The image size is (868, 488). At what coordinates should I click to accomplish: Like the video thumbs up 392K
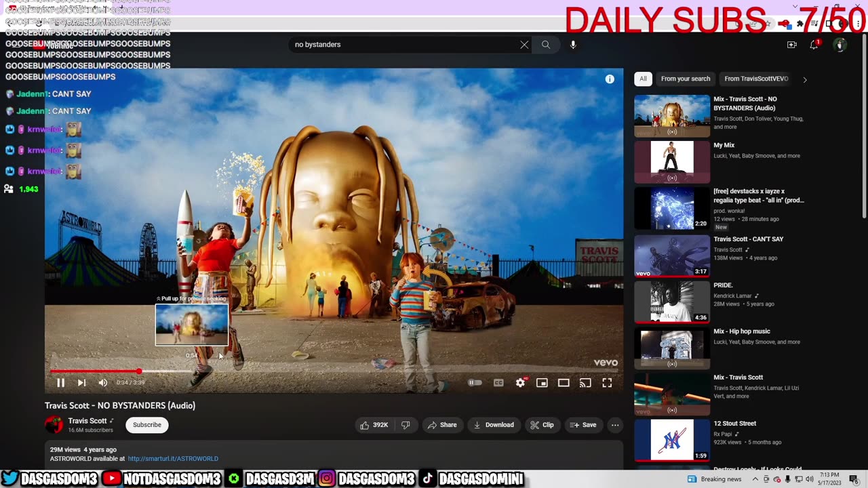click(374, 425)
